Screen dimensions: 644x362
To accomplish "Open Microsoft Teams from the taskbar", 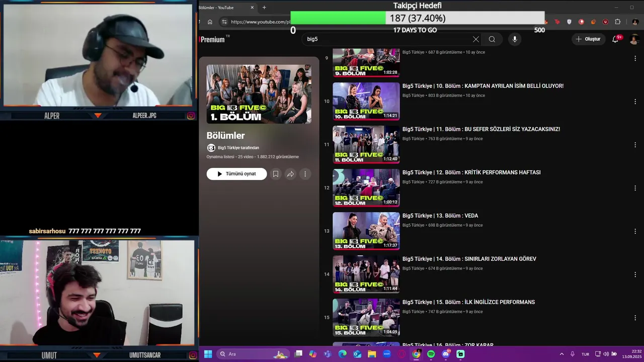I will [x=328, y=354].
